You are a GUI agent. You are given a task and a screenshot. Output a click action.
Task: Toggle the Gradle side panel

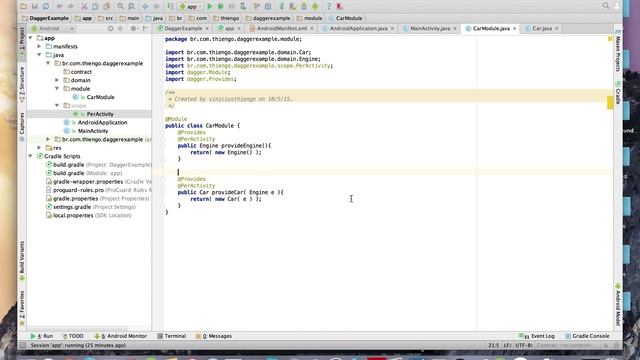tap(618, 93)
